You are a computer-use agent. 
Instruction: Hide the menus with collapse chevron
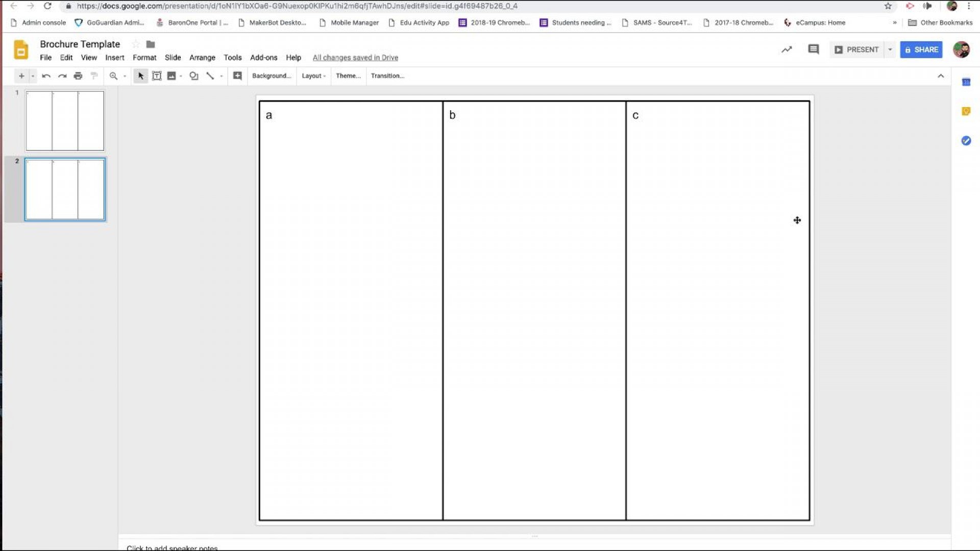tap(940, 76)
